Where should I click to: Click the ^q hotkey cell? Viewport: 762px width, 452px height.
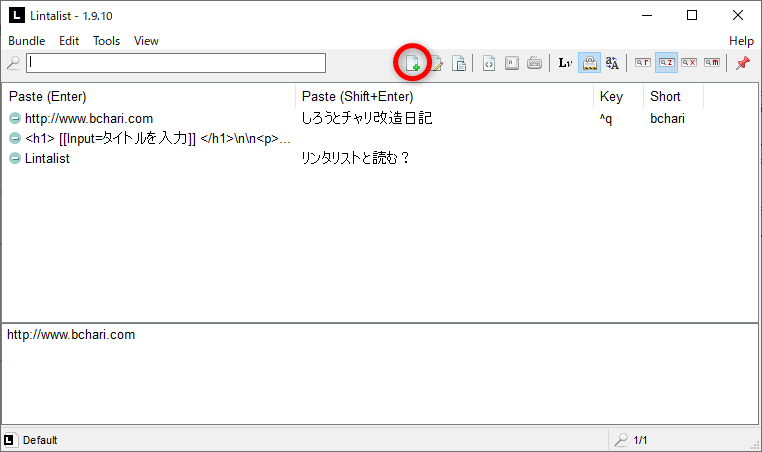(606, 119)
